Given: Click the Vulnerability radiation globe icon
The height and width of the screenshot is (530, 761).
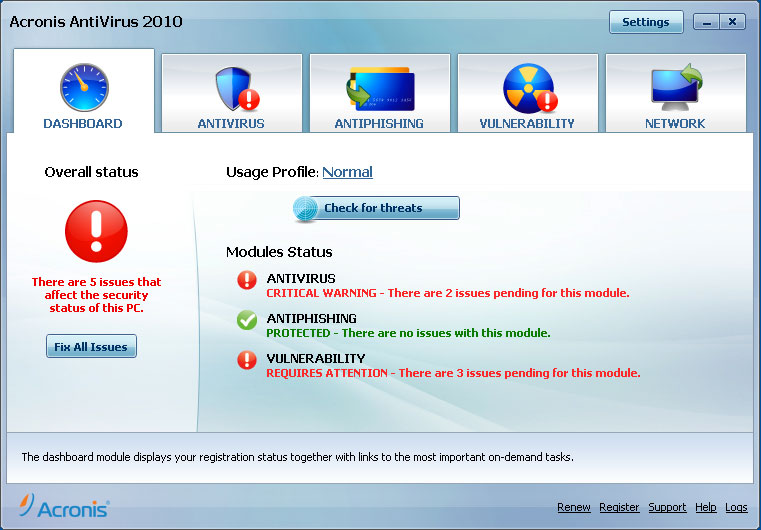Looking at the screenshot, I should click(530, 88).
